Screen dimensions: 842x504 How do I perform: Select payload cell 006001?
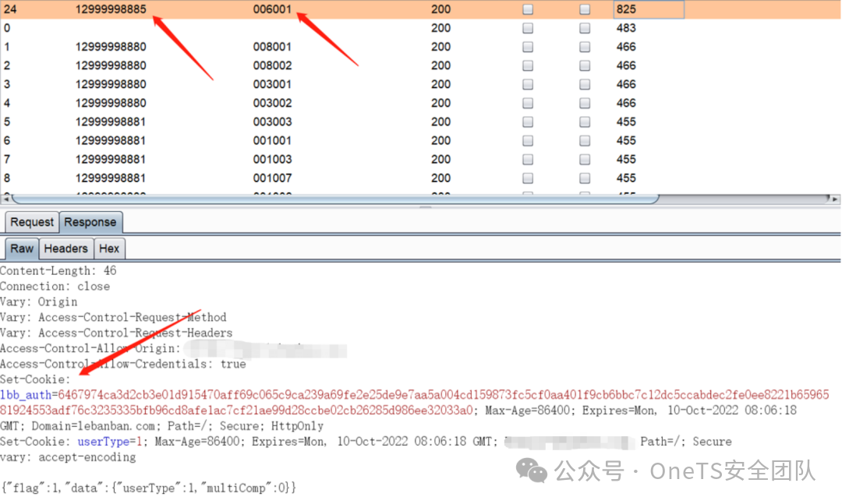tap(272, 9)
